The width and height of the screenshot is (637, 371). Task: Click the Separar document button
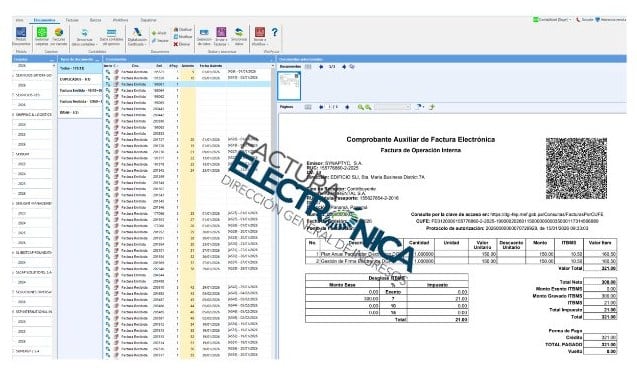point(160,41)
